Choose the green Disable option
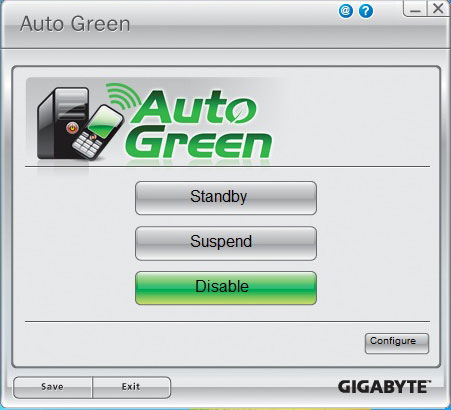Screen dimensions: 451x410 pos(226,288)
